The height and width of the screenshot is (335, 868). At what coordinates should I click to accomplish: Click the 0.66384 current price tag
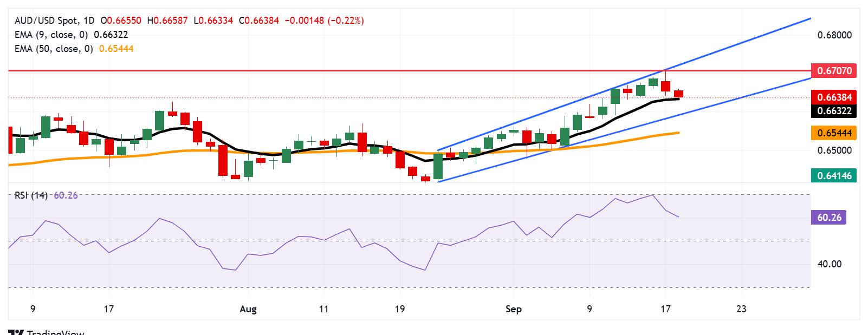coord(833,97)
